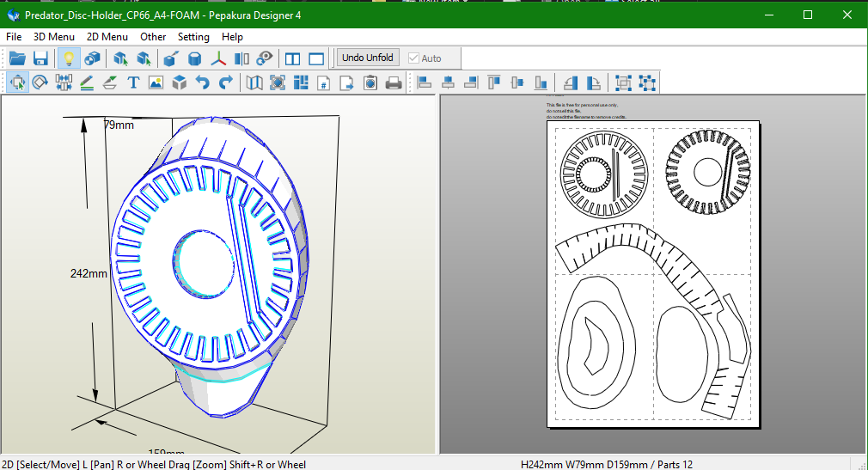Toggle the red-green-blue axis icon
This screenshot has width=868, height=470.
pyautogui.click(x=218, y=58)
